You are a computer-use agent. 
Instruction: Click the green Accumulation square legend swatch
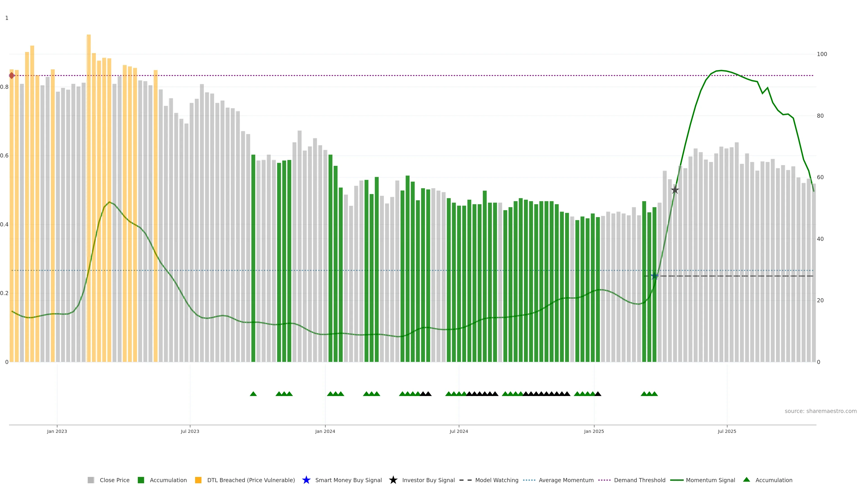(x=141, y=480)
